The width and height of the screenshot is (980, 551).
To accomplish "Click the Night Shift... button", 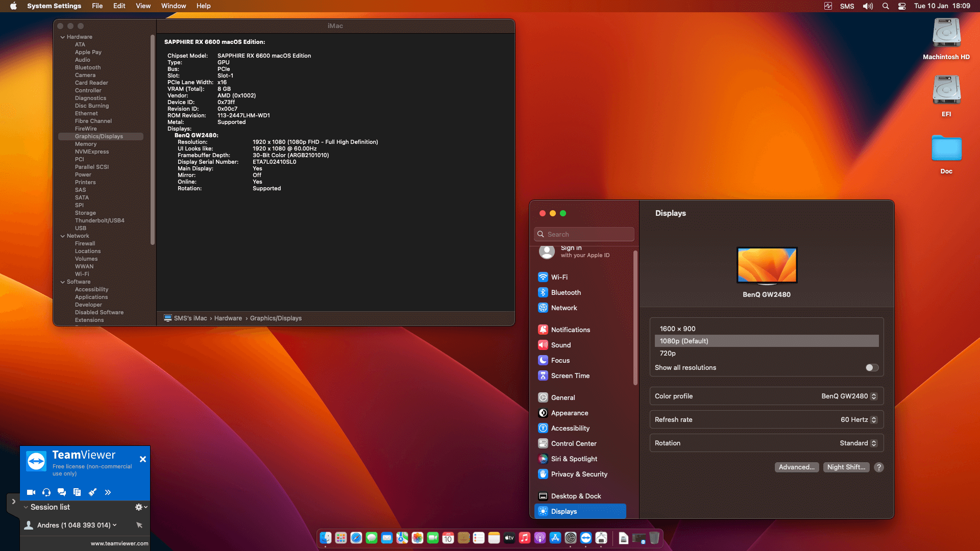I will (846, 467).
